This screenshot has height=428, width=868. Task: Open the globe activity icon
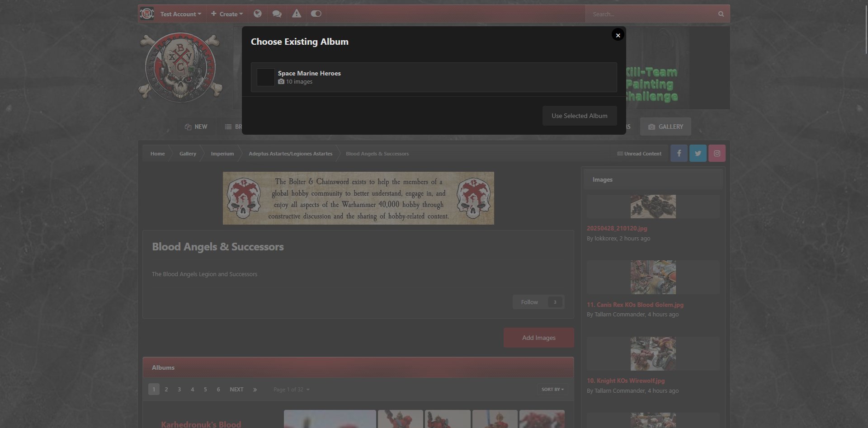click(258, 14)
